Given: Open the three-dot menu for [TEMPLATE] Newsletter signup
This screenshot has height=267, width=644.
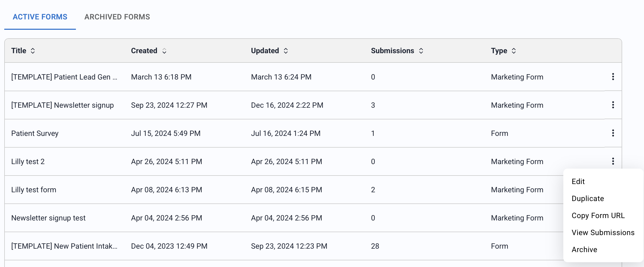Looking at the screenshot, I should tap(613, 105).
